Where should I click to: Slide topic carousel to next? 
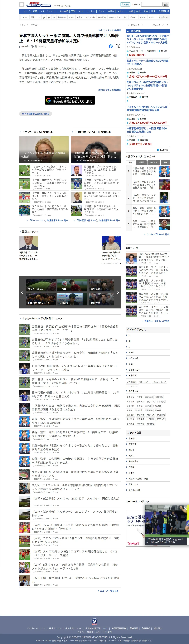click(x=117, y=292)
